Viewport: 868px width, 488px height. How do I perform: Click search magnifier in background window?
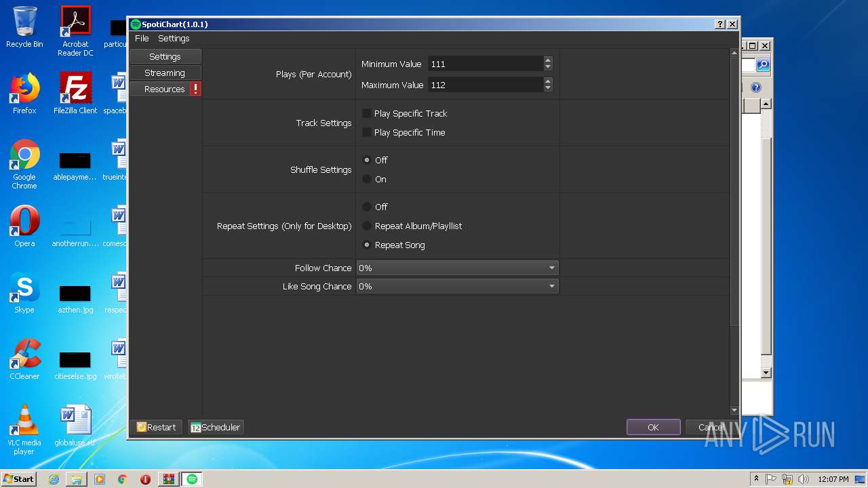pyautogui.click(x=763, y=65)
